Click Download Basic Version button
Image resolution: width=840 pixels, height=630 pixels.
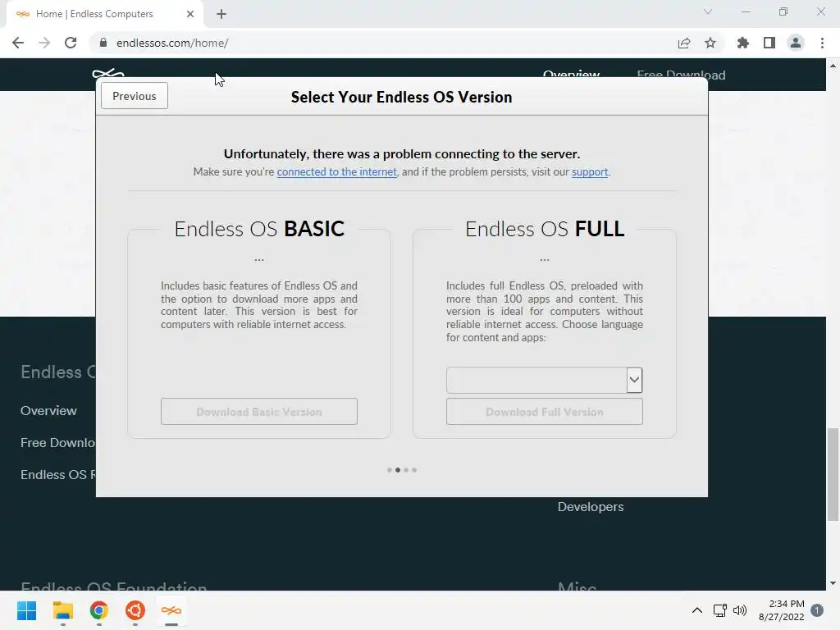258,412
